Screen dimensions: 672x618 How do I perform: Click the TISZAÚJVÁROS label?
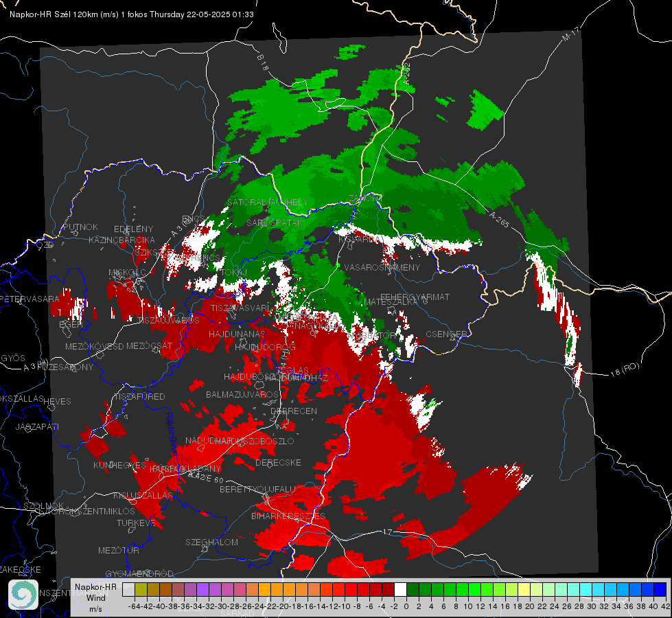tap(168, 321)
